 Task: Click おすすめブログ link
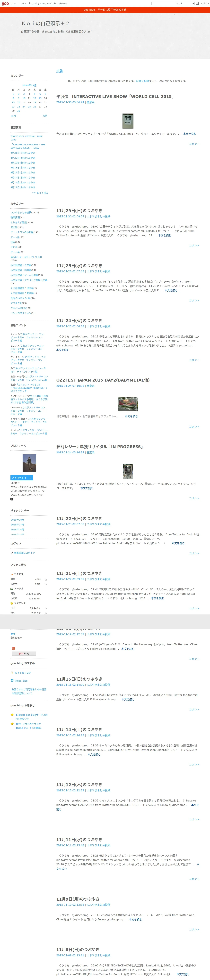click(x=23, y=673)
